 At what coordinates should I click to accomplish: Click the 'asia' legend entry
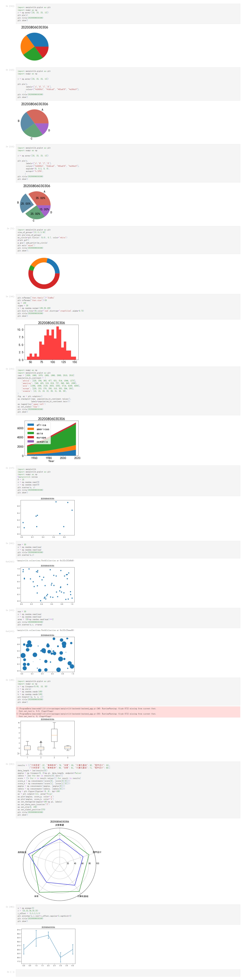coord(40,433)
